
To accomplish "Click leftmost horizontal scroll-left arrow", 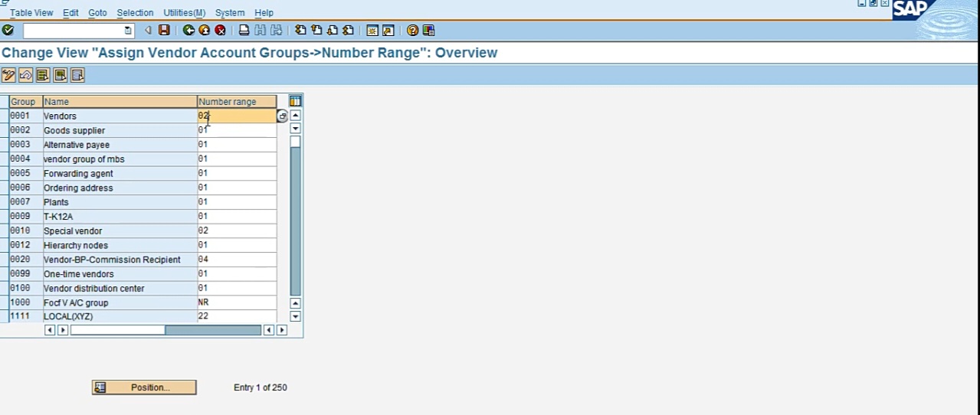I will click(50, 330).
